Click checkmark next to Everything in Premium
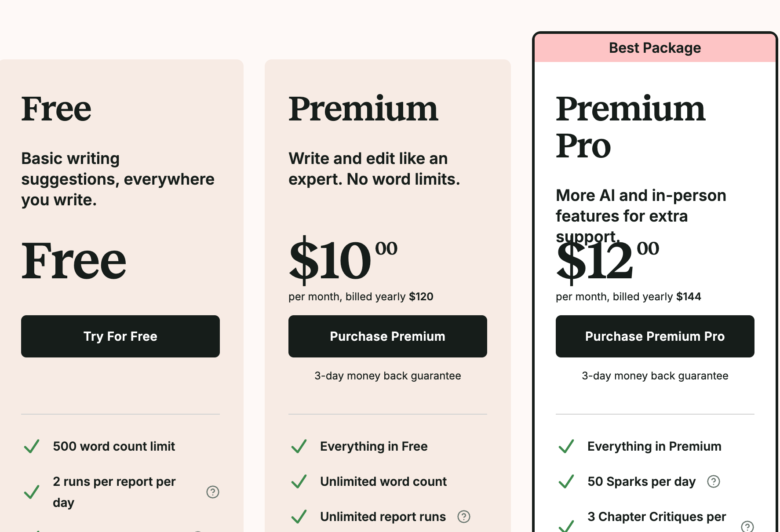 click(x=566, y=446)
